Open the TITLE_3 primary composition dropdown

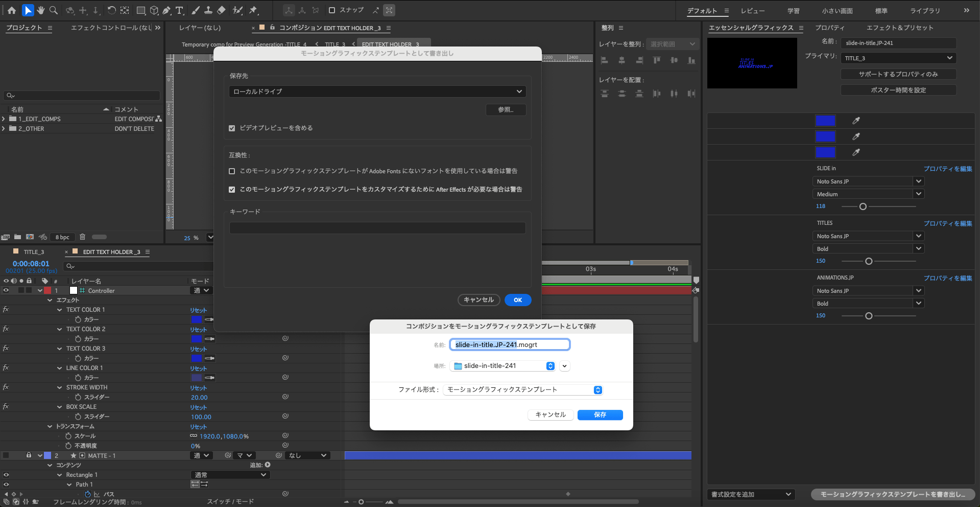(898, 58)
